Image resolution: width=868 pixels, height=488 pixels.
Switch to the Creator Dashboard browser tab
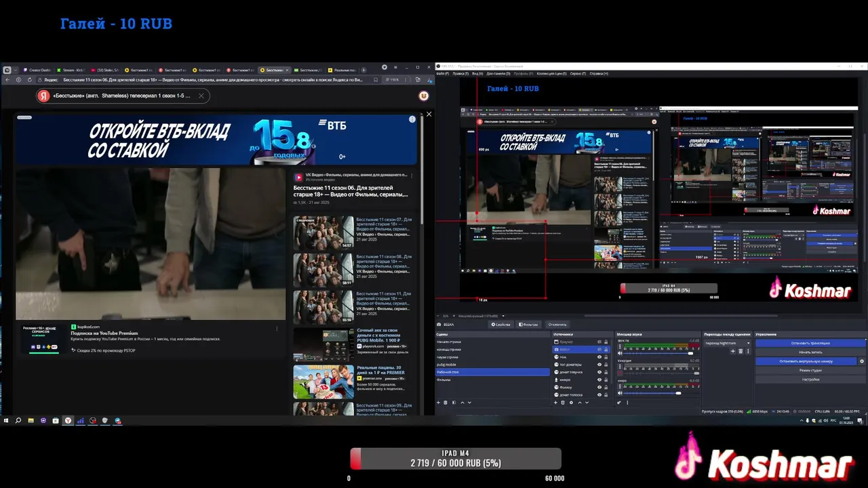[37, 70]
